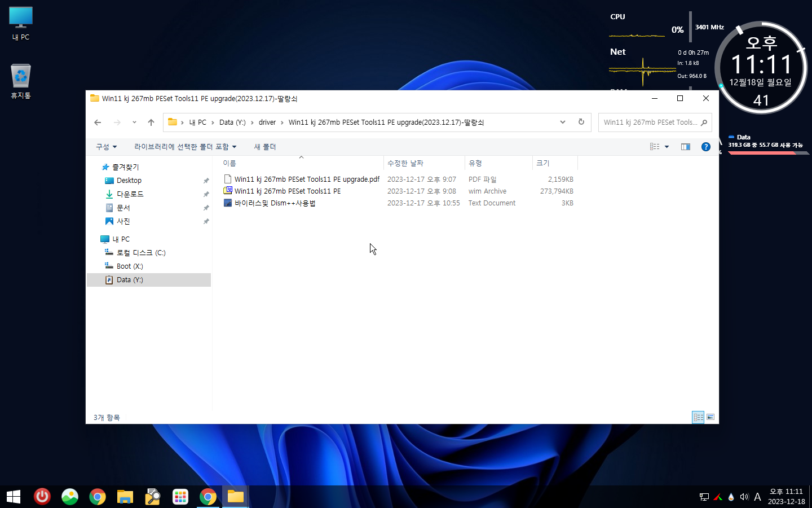Image resolution: width=812 pixels, height=508 pixels.
Task: Select the PESet Tools11 PE upgrade.pdf file
Action: pos(307,179)
